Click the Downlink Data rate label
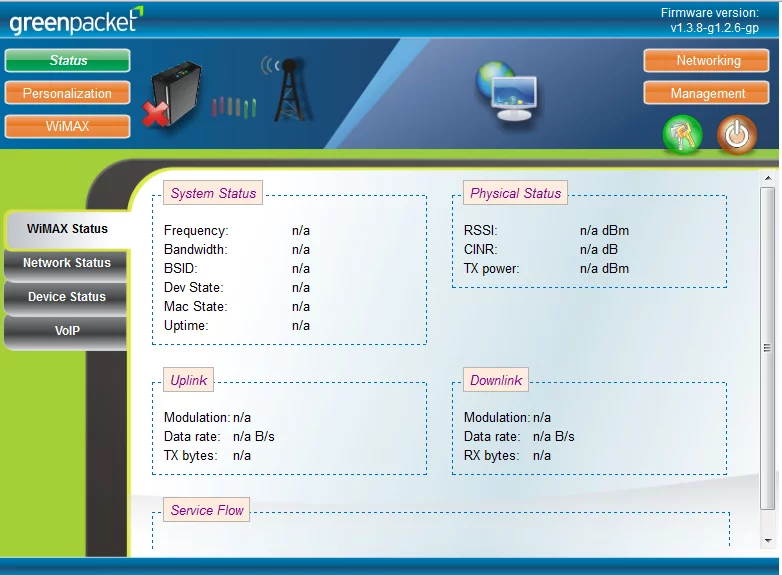 pos(492,436)
